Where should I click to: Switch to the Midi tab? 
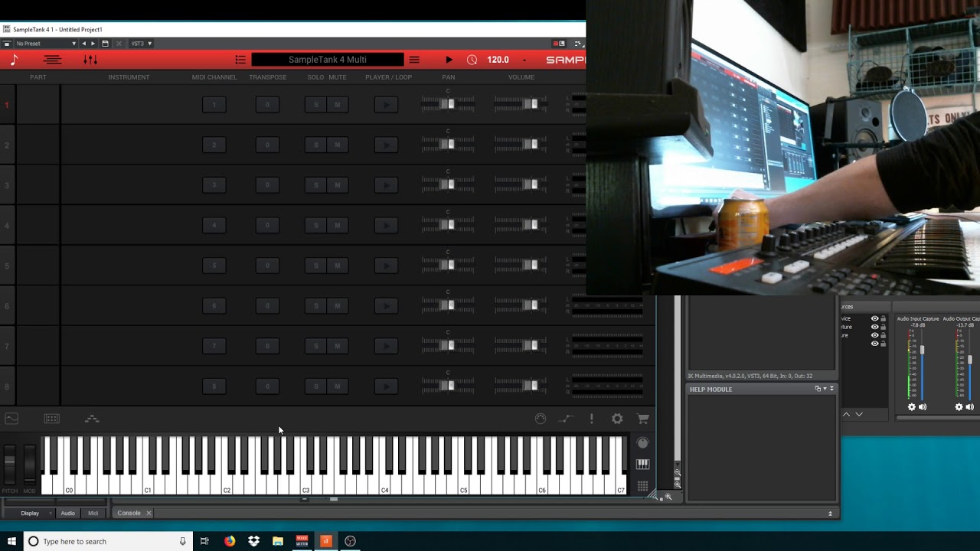(93, 513)
